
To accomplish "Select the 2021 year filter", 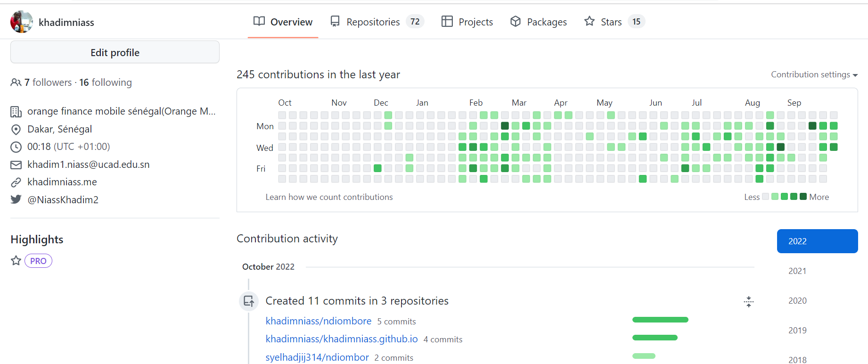I will click(797, 271).
